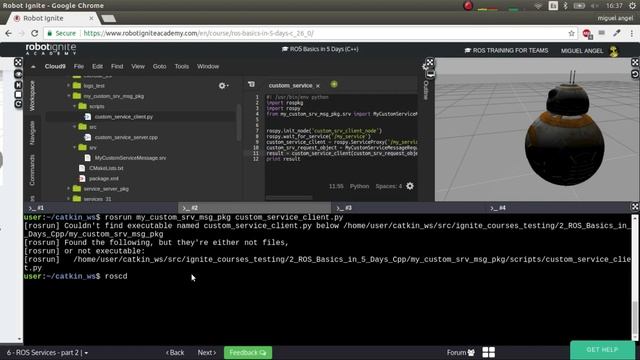Collapse the scripts folder
This screenshot has width=640, height=360.
tap(74, 106)
